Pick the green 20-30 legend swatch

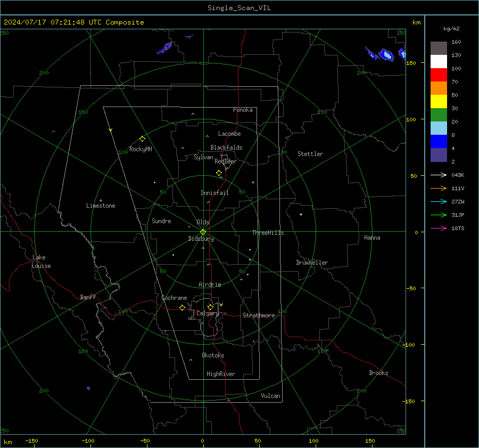439,115
